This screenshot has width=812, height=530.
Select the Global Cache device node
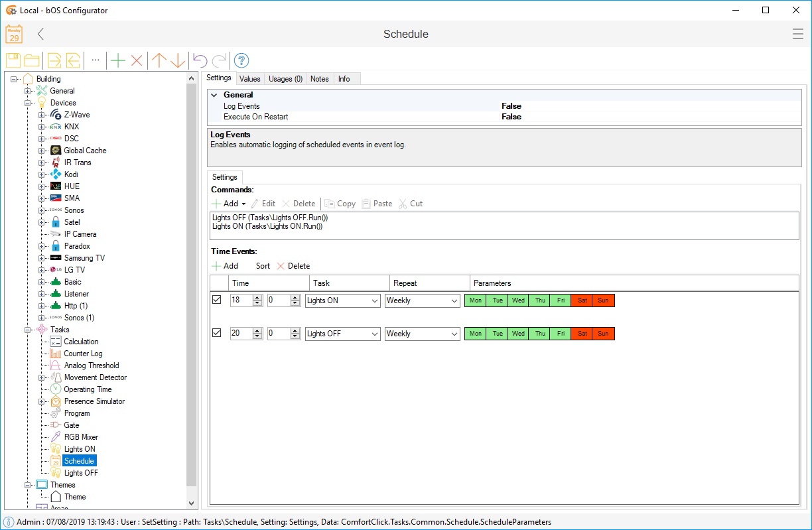(85, 151)
